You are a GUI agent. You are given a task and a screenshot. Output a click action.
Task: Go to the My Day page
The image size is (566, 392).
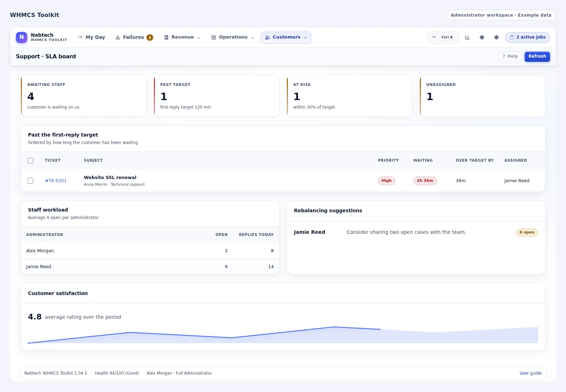point(92,37)
